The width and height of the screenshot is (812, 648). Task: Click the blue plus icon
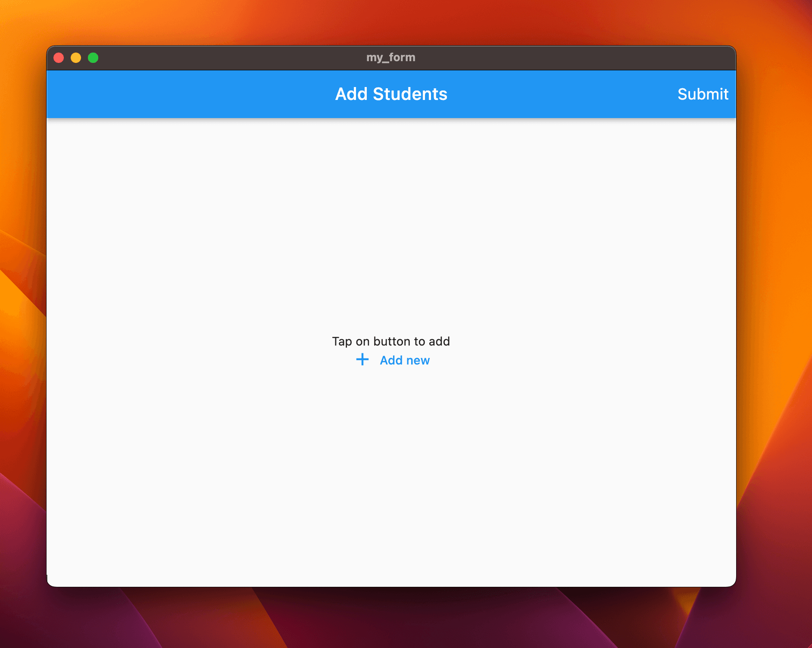[x=362, y=360]
